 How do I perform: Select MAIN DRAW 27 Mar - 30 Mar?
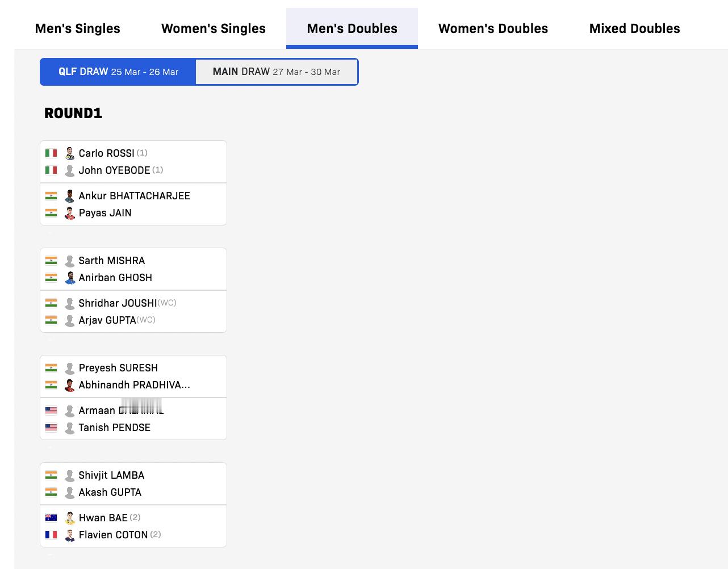coord(277,72)
